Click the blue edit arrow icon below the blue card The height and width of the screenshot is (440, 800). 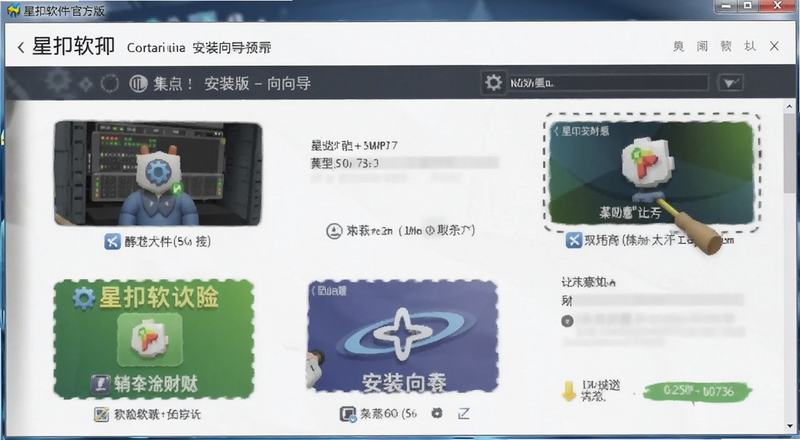click(463, 413)
